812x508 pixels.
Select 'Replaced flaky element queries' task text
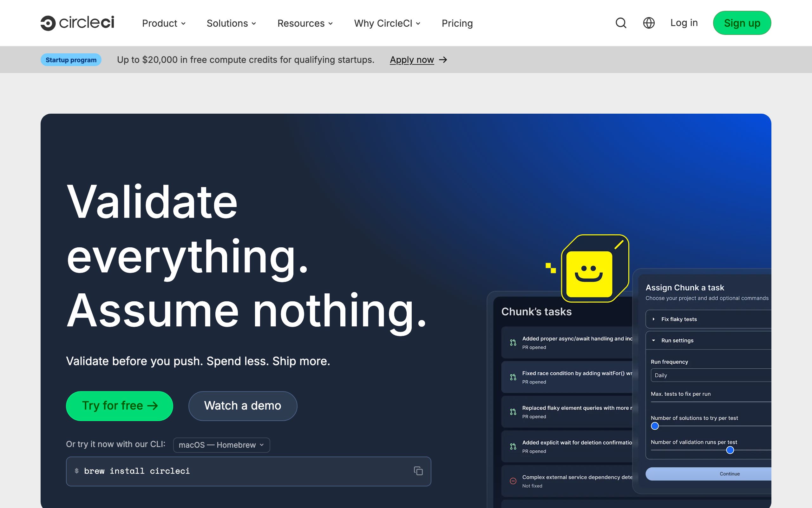577,408
